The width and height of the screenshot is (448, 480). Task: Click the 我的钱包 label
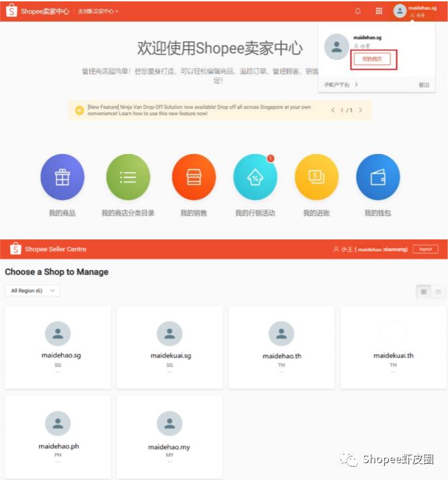378,213
